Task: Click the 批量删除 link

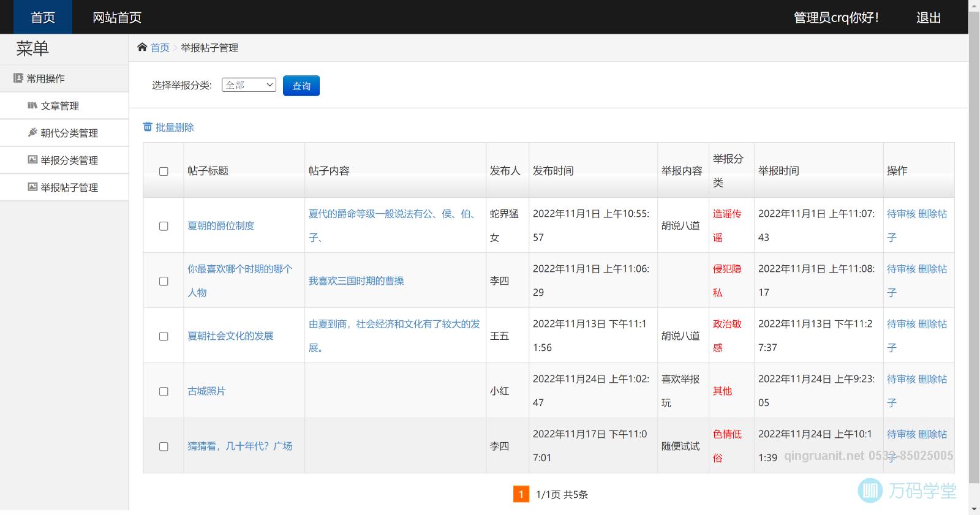Action: coord(175,127)
